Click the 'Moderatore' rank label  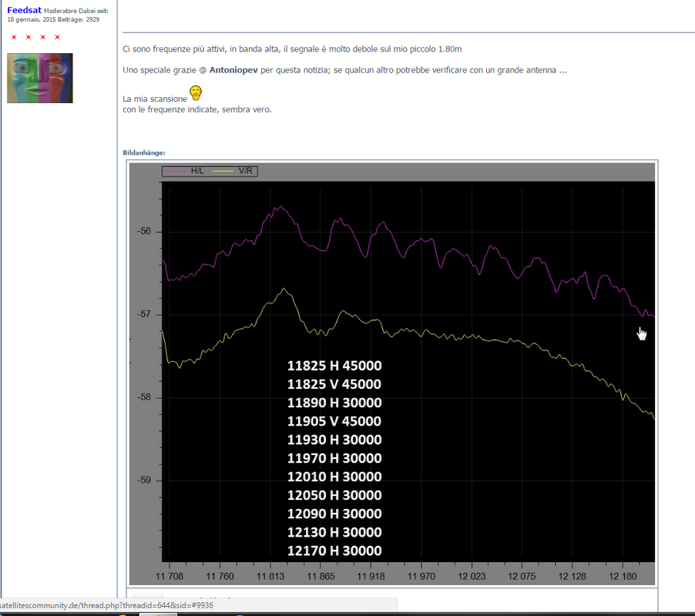pyautogui.click(x=60, y=11)
